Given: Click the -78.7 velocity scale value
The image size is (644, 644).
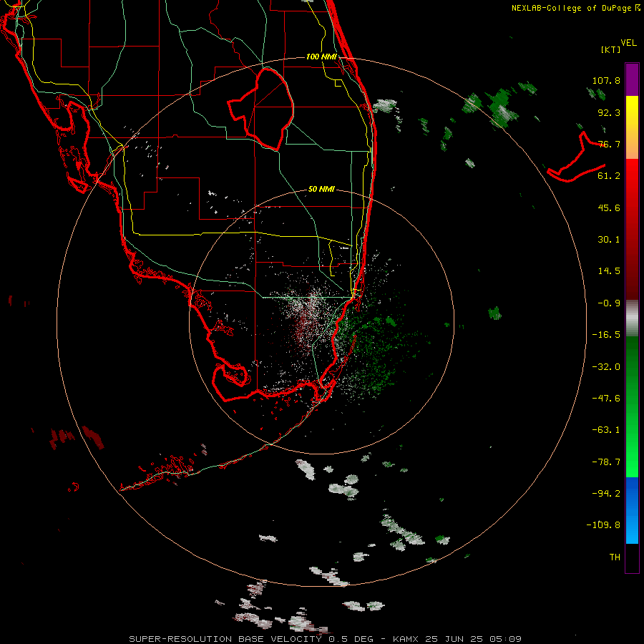Looking at the screenshot, I should [606, 462].
